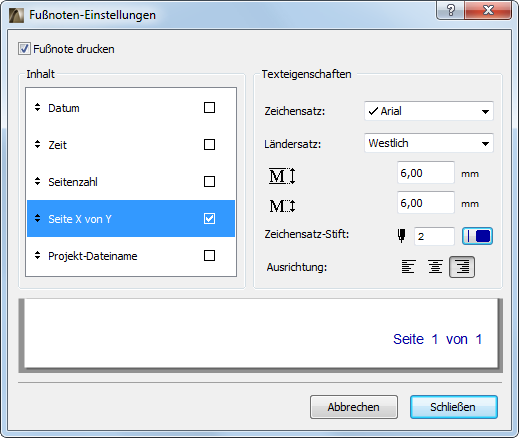519x438 pixels.
Task: Uncheck the Seite X von Y checkbox
Action: click(x=209, y=219)
